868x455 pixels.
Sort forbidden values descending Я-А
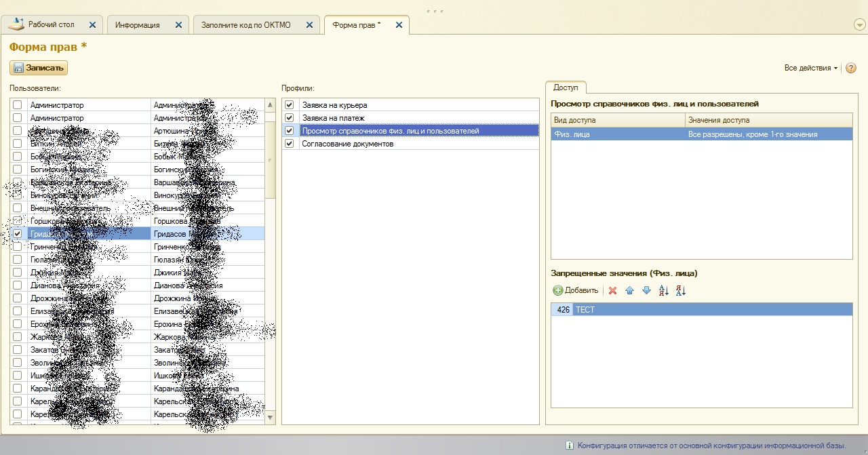point(681,290)
